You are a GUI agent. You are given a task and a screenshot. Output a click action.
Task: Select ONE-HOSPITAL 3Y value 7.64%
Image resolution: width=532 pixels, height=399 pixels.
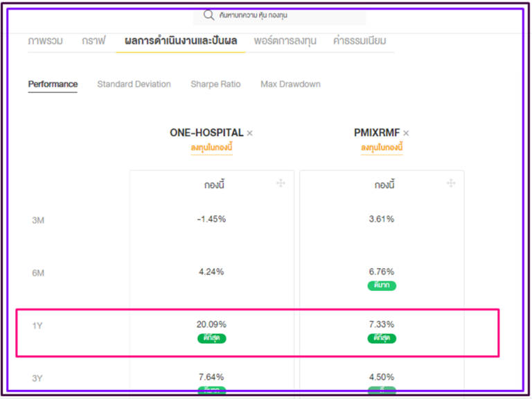(x=211, y=377)
